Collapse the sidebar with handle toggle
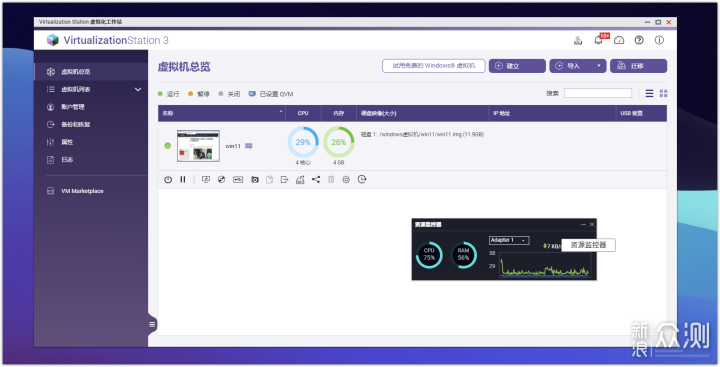The image size is (720, 367). [152, 324]
